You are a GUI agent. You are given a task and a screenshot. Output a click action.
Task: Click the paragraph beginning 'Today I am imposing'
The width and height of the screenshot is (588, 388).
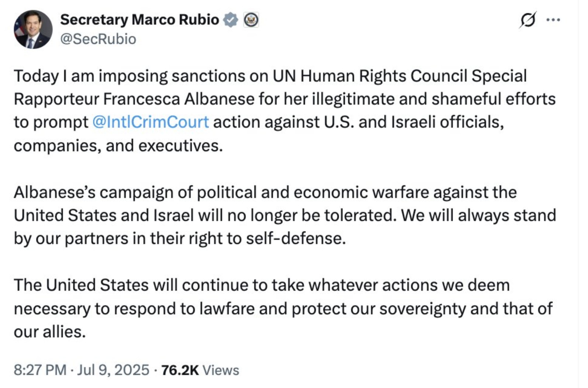click(285, 111)
